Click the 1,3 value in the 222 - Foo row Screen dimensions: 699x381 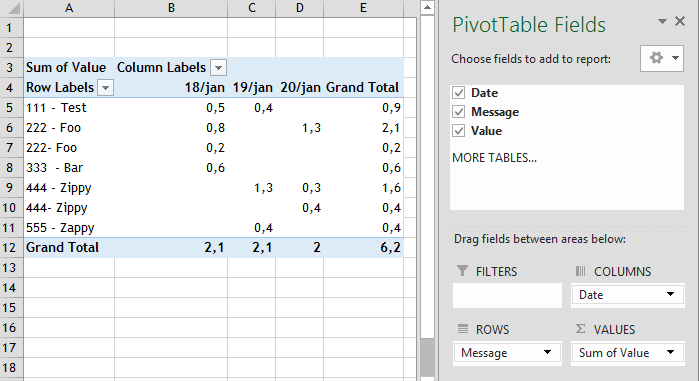(x=300, y=128)
